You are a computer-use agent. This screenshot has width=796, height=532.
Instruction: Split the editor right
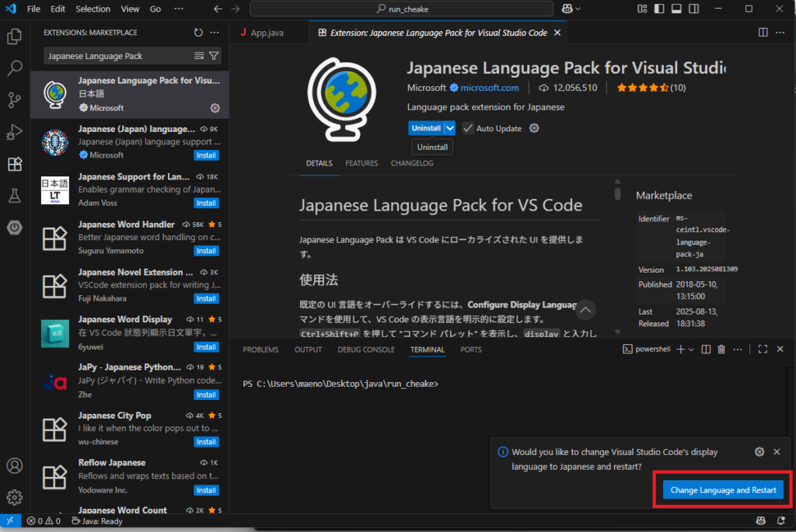click(763, 33)
